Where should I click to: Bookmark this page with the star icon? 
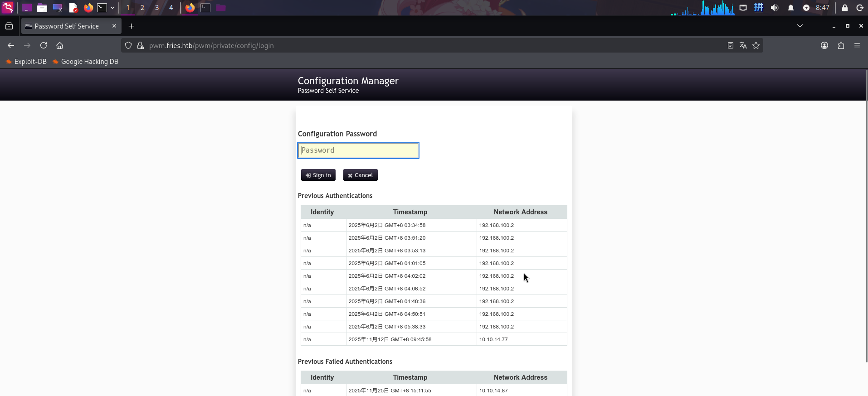tap(756, 45)
